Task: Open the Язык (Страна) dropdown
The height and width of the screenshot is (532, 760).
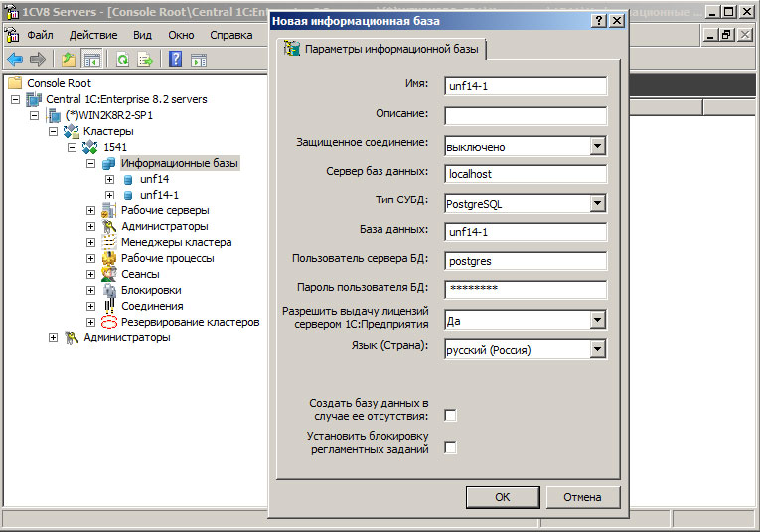Action: [x=598, y=349]
